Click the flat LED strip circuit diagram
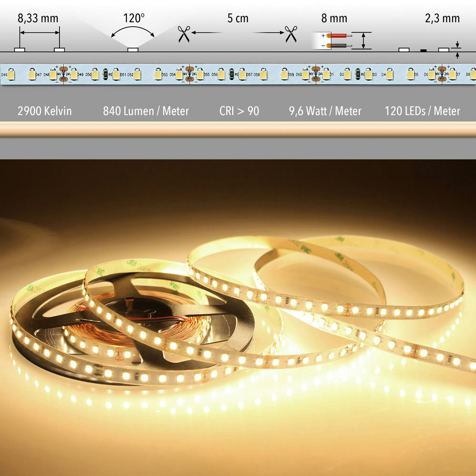 (238, 74)
